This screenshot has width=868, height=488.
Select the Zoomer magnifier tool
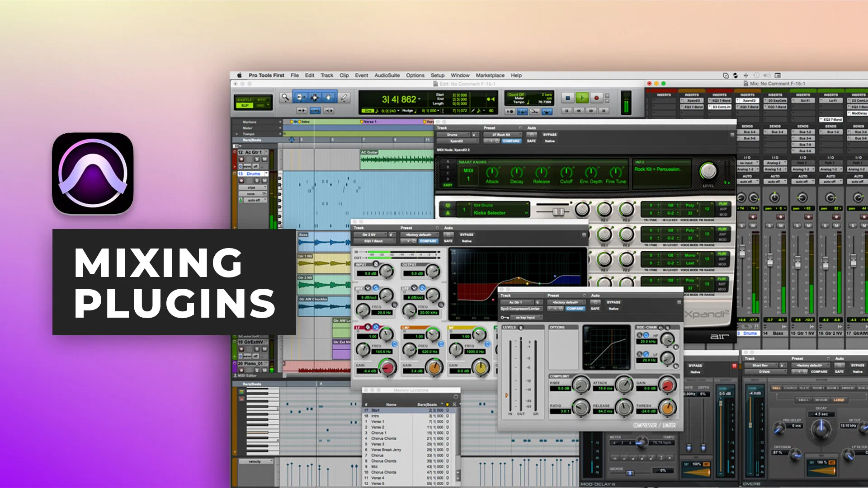285,97
